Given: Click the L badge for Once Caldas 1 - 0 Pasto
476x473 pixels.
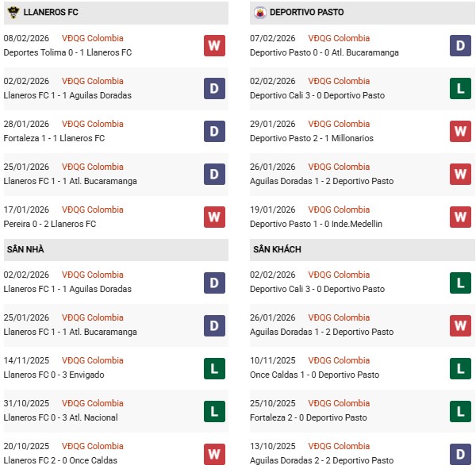Looking at the screenshot, I should point(460,367).
